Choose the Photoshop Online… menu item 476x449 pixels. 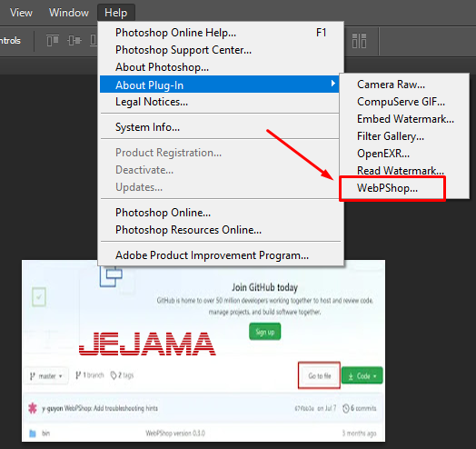click(221, 213)
